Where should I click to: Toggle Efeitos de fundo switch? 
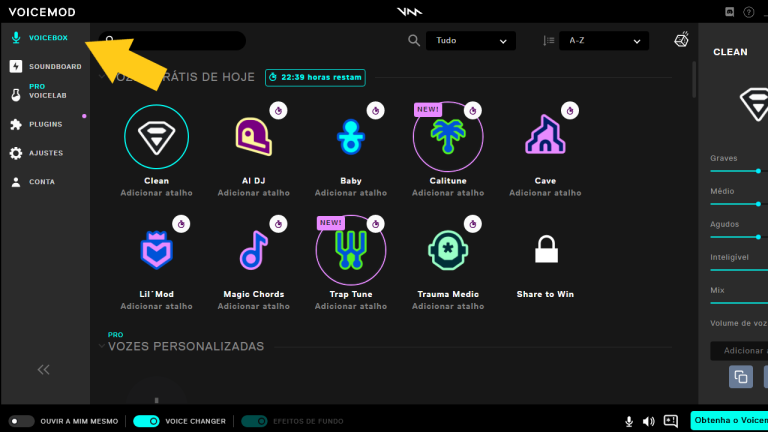tap(254, 421)
